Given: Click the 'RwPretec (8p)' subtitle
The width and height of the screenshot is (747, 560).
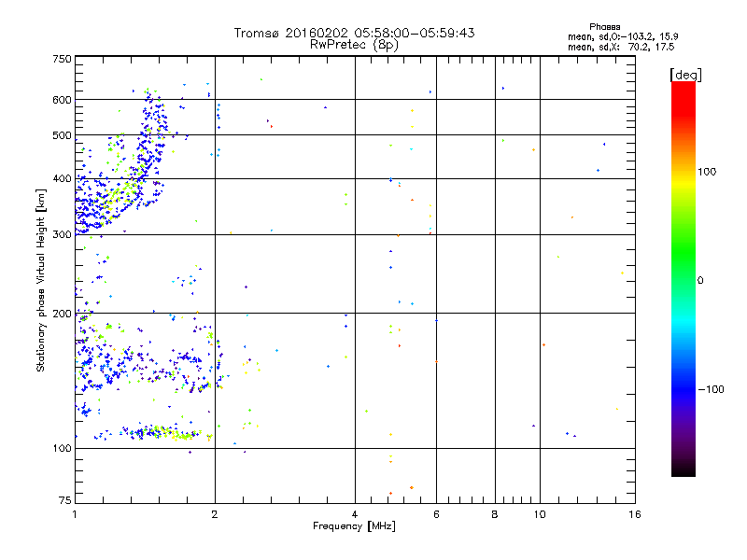Looking at the screenshot, I should pos(354,45).
